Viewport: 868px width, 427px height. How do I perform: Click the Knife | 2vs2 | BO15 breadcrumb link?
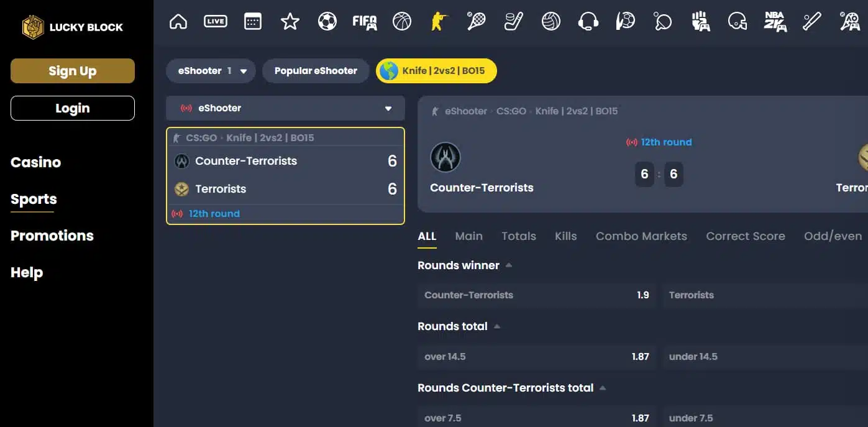pos(577,111)
